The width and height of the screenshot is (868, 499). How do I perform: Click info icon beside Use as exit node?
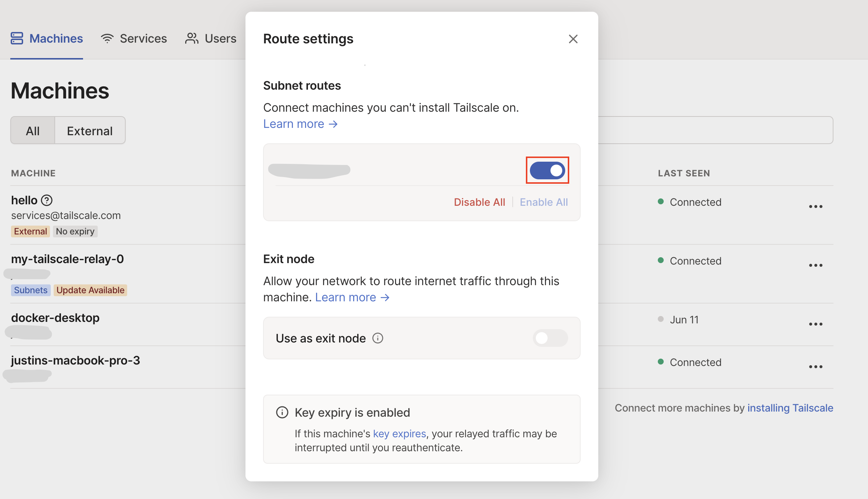coord(378,338)
